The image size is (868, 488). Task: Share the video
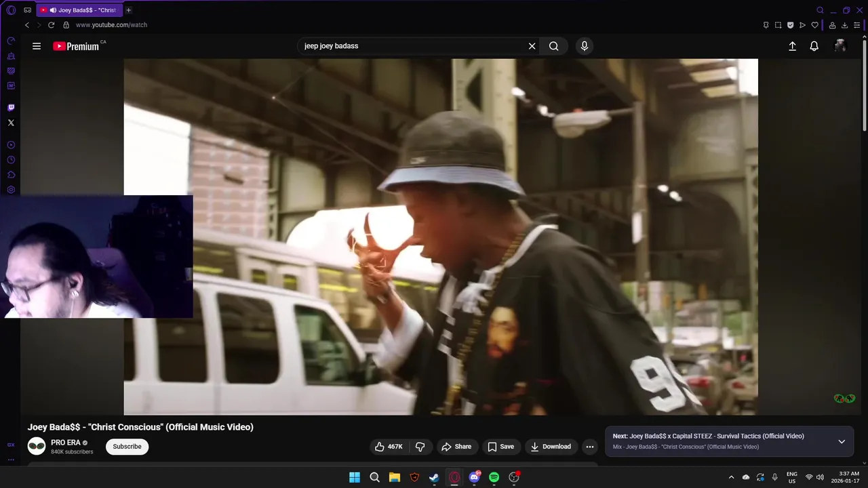[456, 447]
